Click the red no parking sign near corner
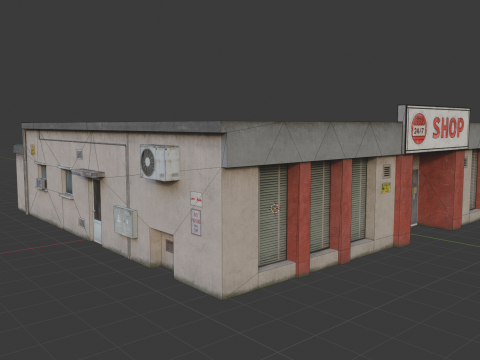 (196, 222)
